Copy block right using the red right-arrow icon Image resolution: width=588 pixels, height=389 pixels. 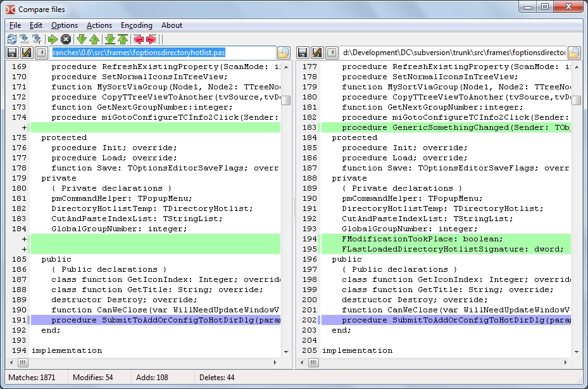(x=151, y=39)
